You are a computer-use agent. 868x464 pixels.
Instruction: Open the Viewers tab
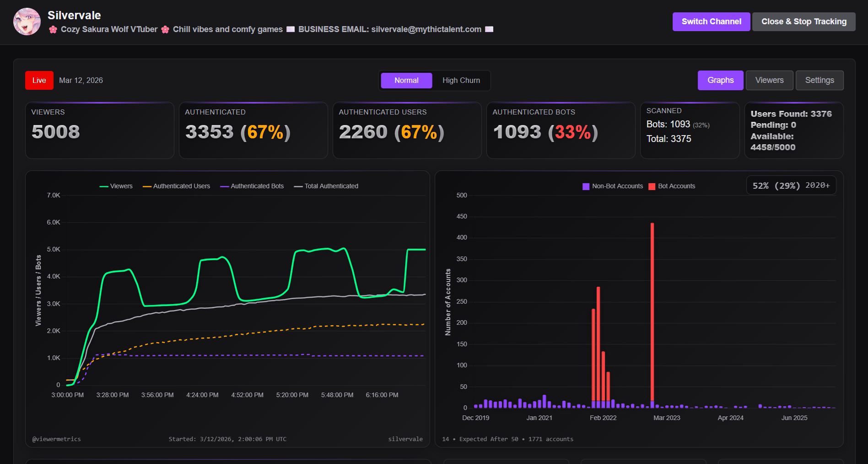pos(769,80)
